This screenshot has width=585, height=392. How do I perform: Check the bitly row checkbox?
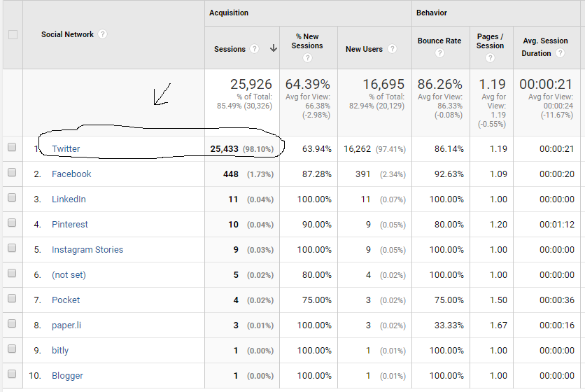pyautogui.click(x=12, y=349)
